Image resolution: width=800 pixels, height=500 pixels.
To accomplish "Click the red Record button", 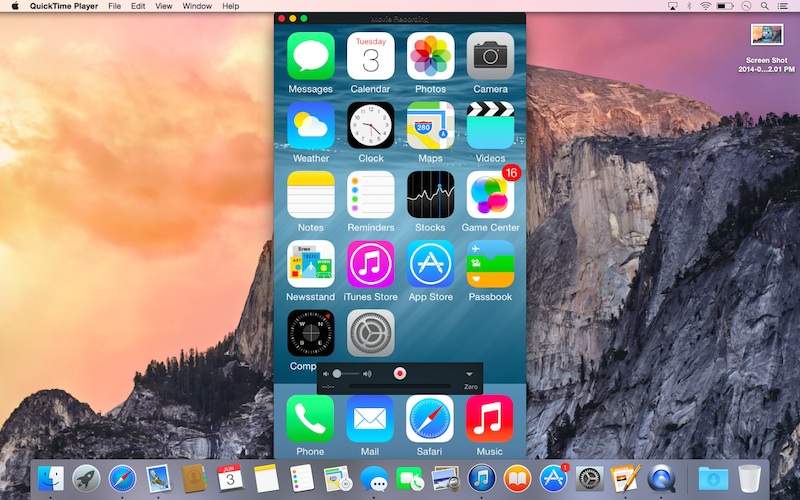I will 400,373.
